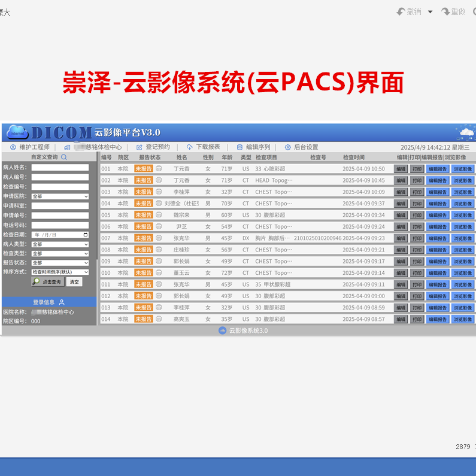The width and height of the screenshot is (476, 476).
Task: Click the 电话号码 input field
Action: tap(60, 225)
